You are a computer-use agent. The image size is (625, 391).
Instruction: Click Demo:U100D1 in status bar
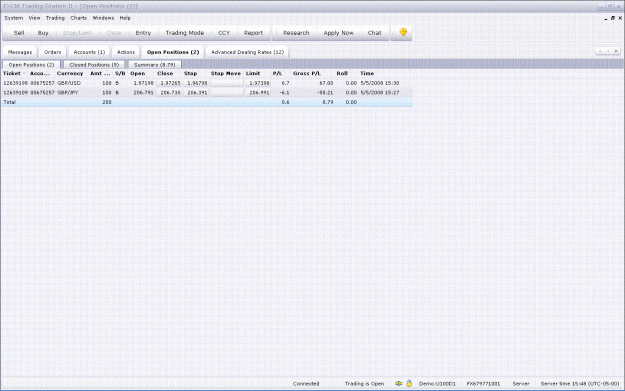click(x=437, y=383)
